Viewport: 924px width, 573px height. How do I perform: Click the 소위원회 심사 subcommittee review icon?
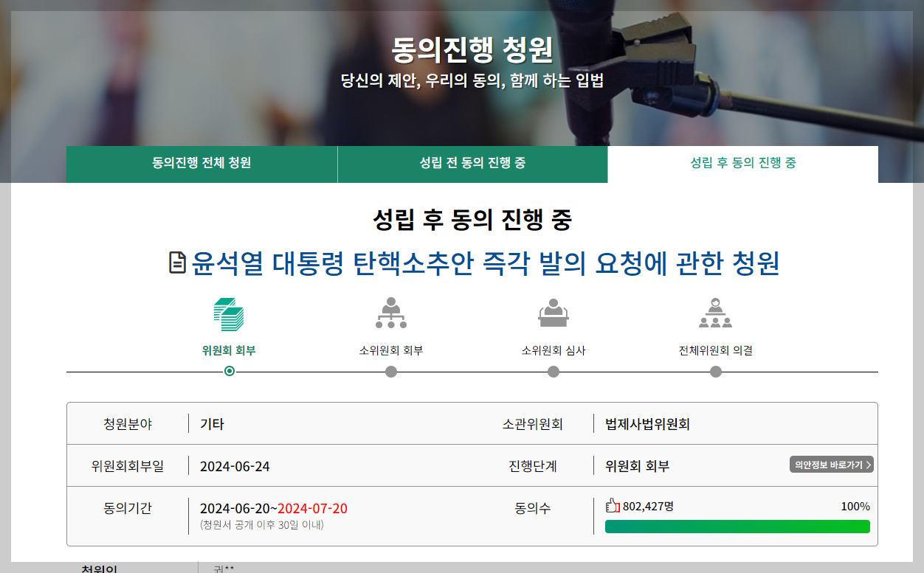[x=553, y=313]
